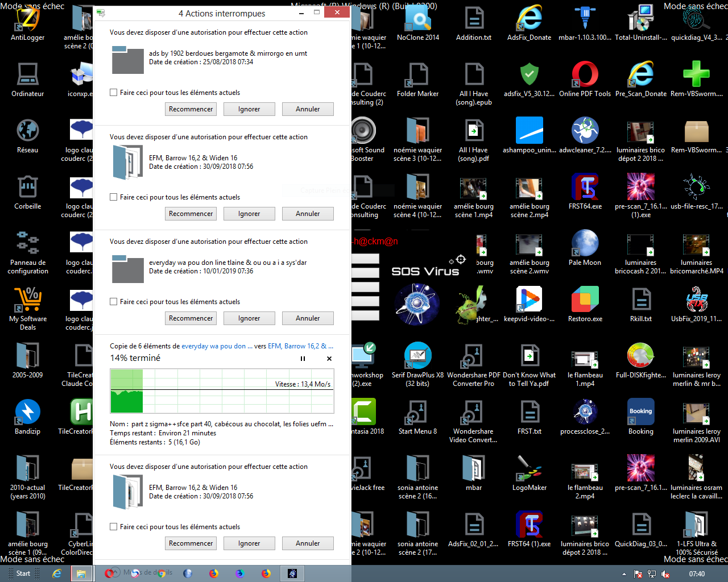Screen dimensions: 728x582
Task: Open File Explorer from the taskbar
Action: 81,573
